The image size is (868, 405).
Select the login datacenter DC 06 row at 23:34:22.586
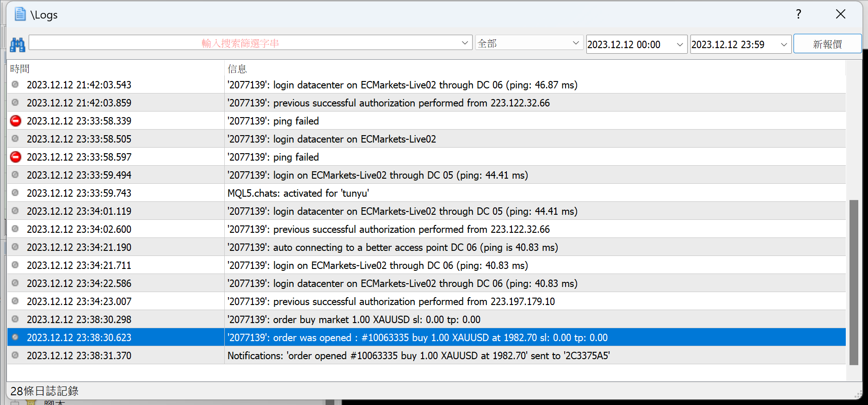426,283
